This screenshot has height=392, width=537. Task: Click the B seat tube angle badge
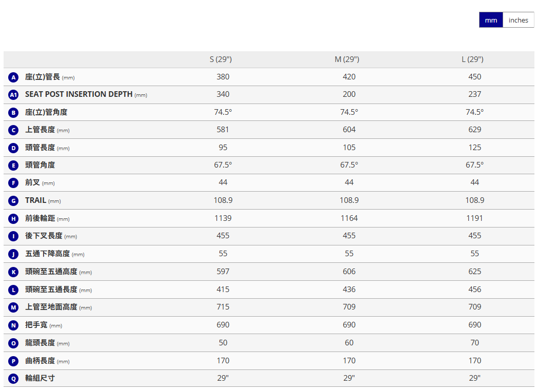click(x=14, y=113)
